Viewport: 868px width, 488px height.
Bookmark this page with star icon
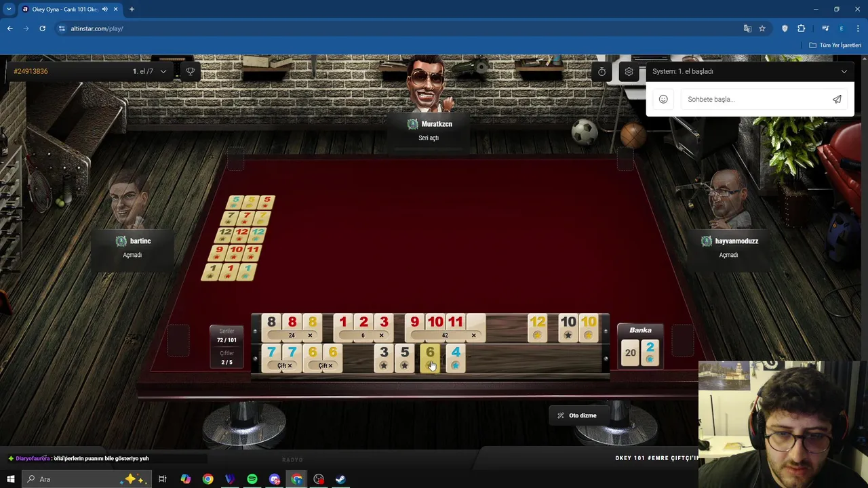(762, 28)
